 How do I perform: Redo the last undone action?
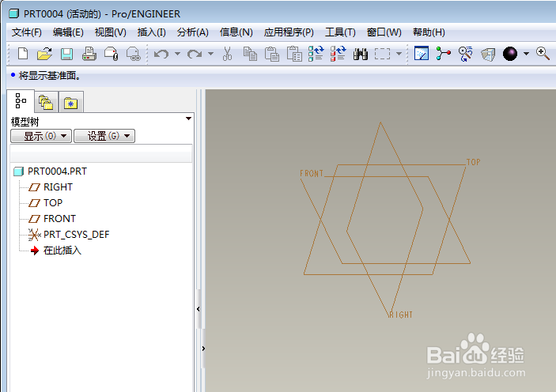click(x=195, y=54)
